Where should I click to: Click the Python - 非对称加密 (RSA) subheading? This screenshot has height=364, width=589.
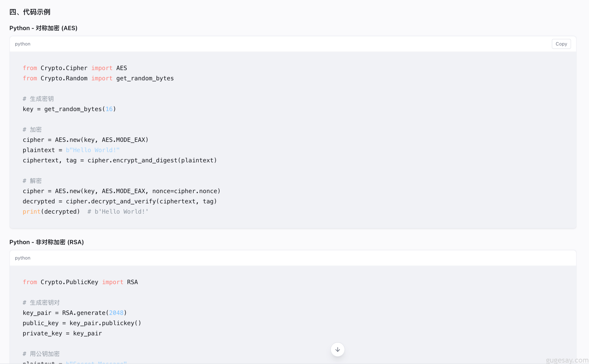(x=46, y=242)
